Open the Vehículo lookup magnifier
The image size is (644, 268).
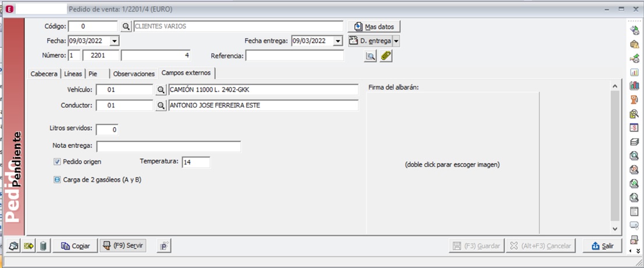tap(161, 90)
